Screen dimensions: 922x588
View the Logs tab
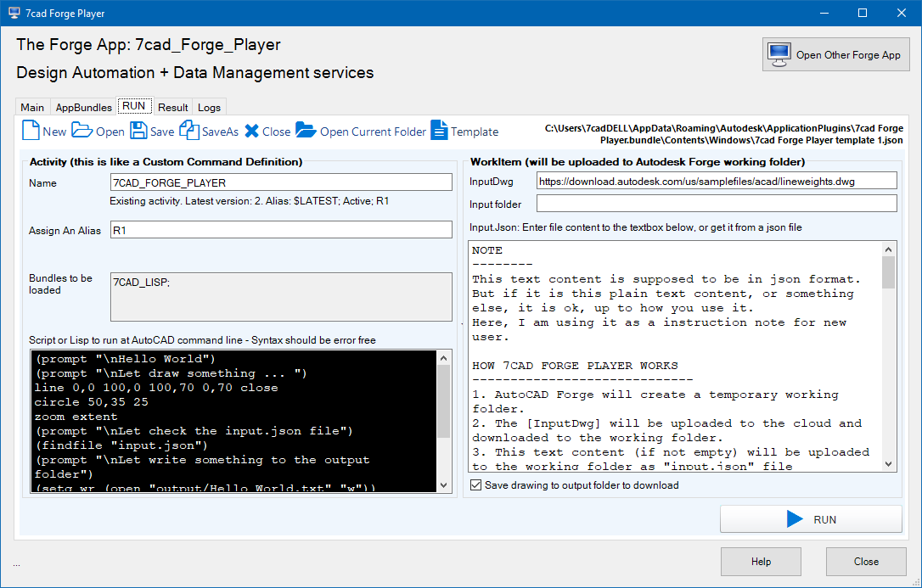click(209, 108)
